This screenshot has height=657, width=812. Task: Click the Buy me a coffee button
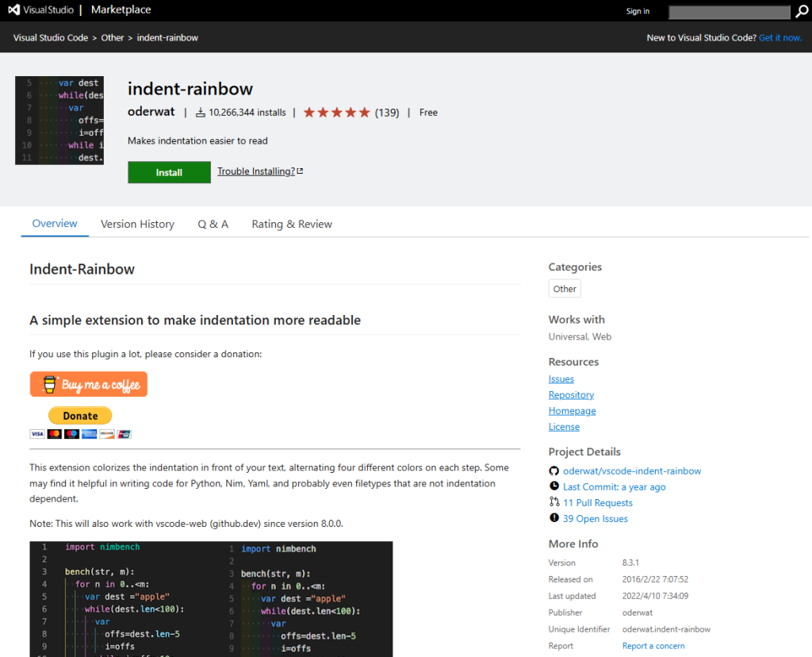point(89,385)
